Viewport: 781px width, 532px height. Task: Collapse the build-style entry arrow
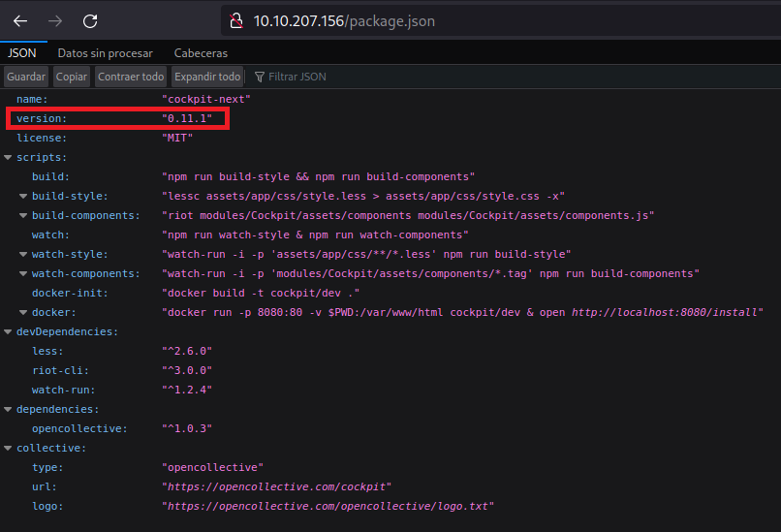(x=24, y=197)
